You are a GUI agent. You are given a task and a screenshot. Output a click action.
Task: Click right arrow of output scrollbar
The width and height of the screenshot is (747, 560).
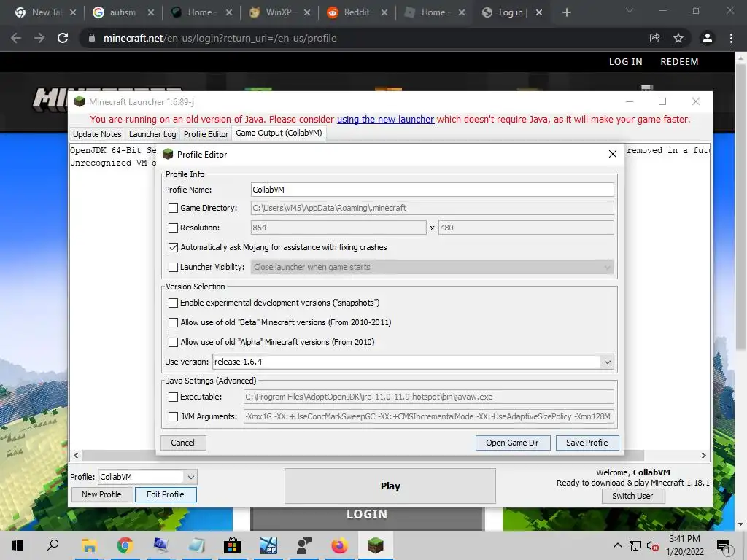[704, 455]
